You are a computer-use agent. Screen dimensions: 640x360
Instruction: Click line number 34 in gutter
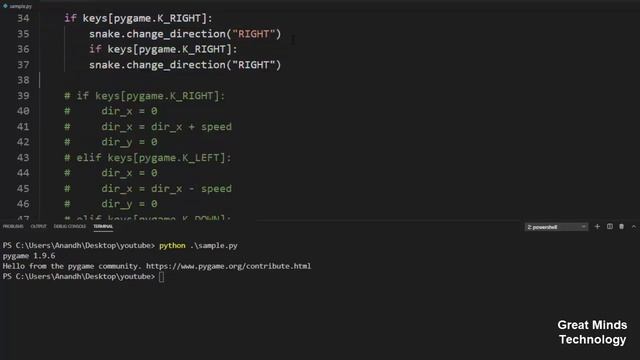23,18
